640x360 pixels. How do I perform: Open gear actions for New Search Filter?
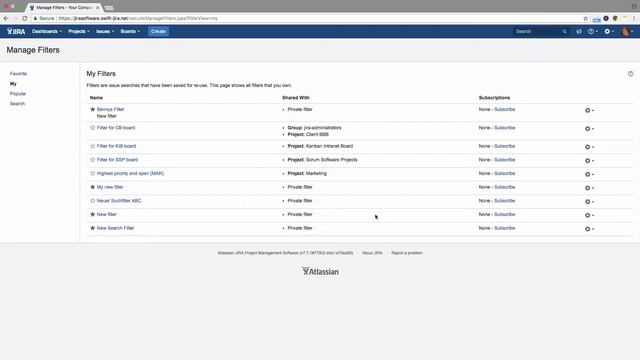coord(589,229)
